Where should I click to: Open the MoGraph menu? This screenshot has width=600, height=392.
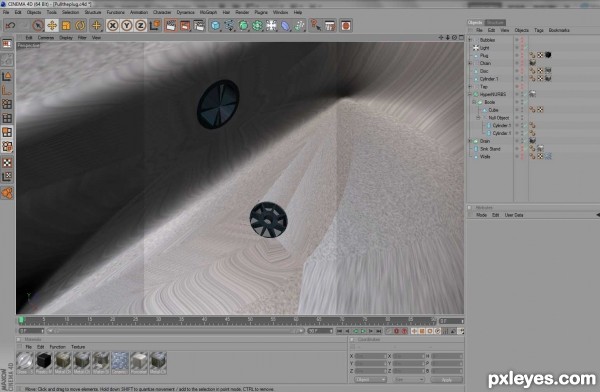coord(208,12)
